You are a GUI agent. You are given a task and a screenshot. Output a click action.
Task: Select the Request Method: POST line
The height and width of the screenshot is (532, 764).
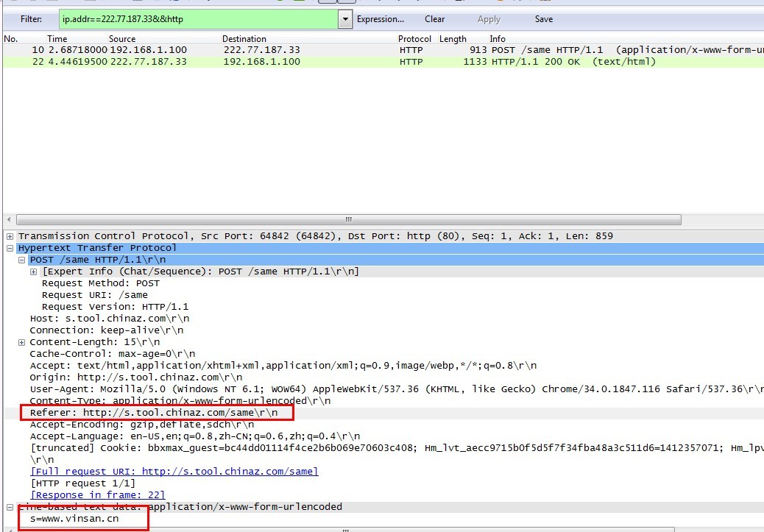coord(101,283)
